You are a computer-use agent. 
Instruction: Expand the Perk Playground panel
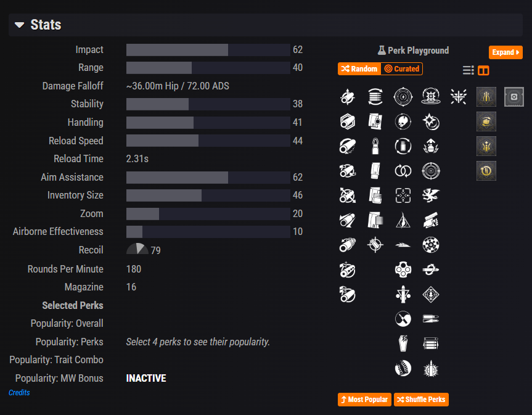506,52
